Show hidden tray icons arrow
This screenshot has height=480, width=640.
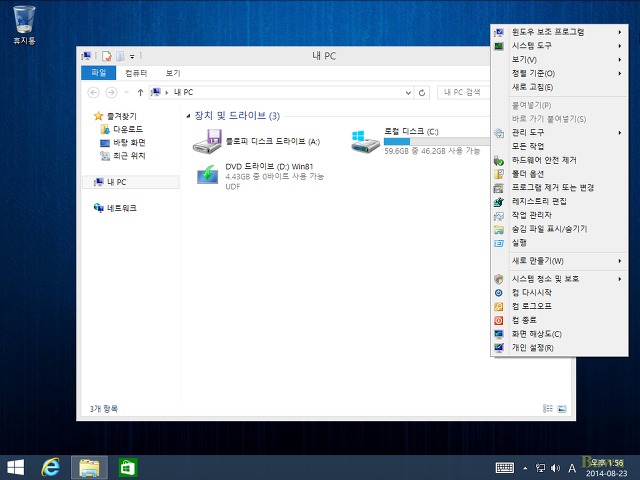coord(525,468)
